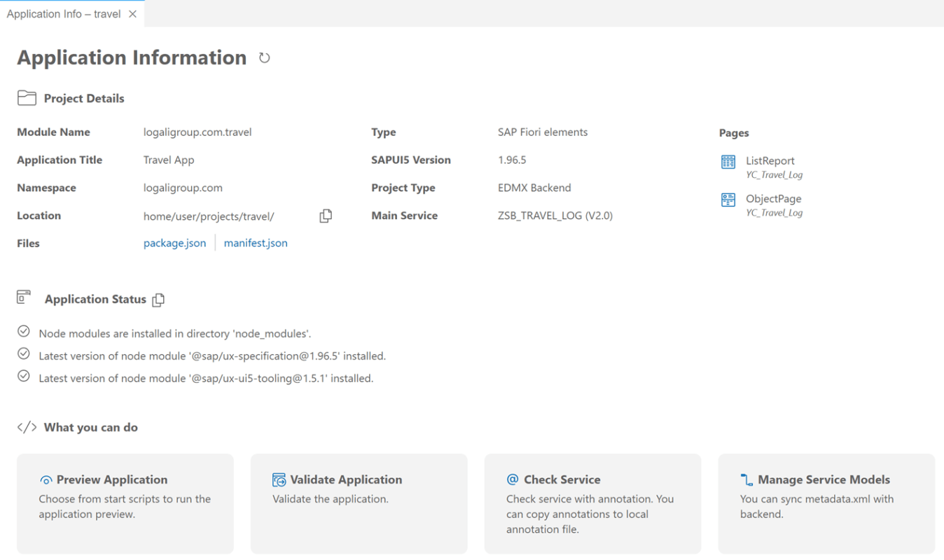Select the location home/user/projects/travel/
This screenshot has width=944, height=560.
(x=209, y=216)
